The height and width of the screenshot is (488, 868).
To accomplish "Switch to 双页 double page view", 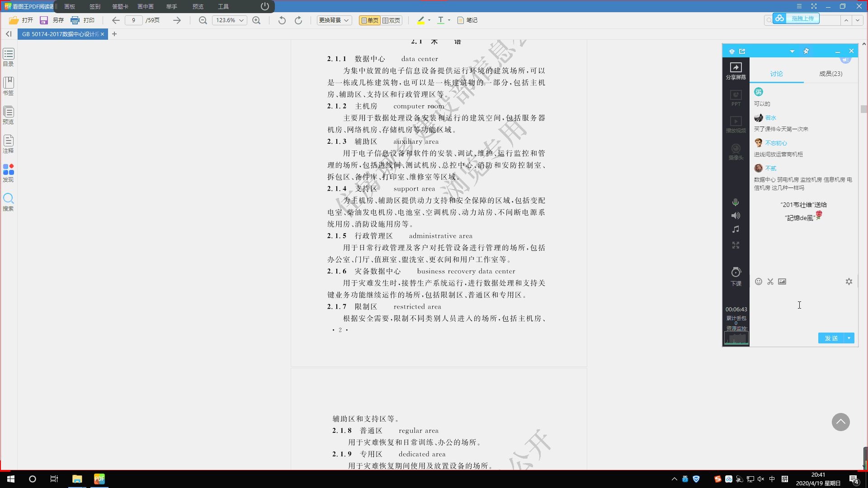I will pos(392,20).
